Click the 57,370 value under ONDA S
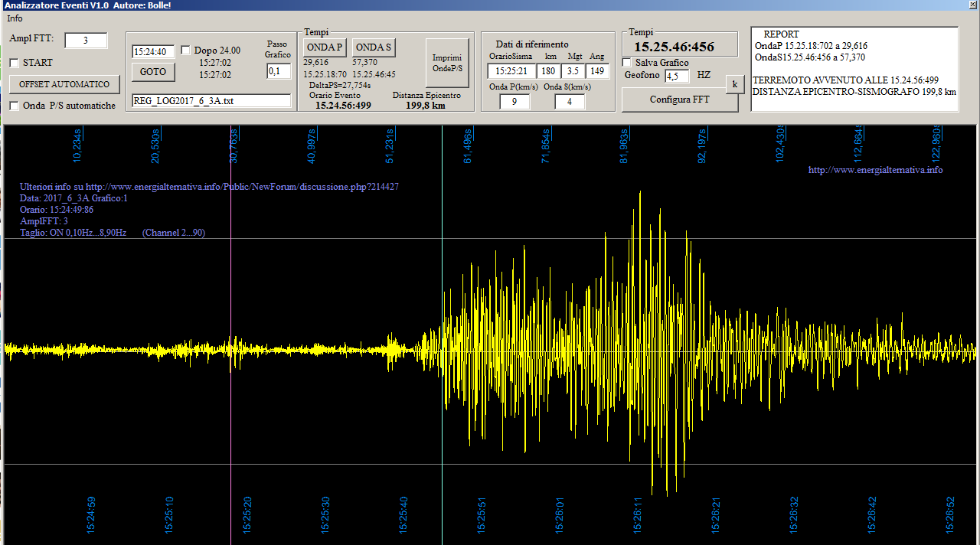The height and width of the screenshot is (545, 980). (x=364, y=62)
